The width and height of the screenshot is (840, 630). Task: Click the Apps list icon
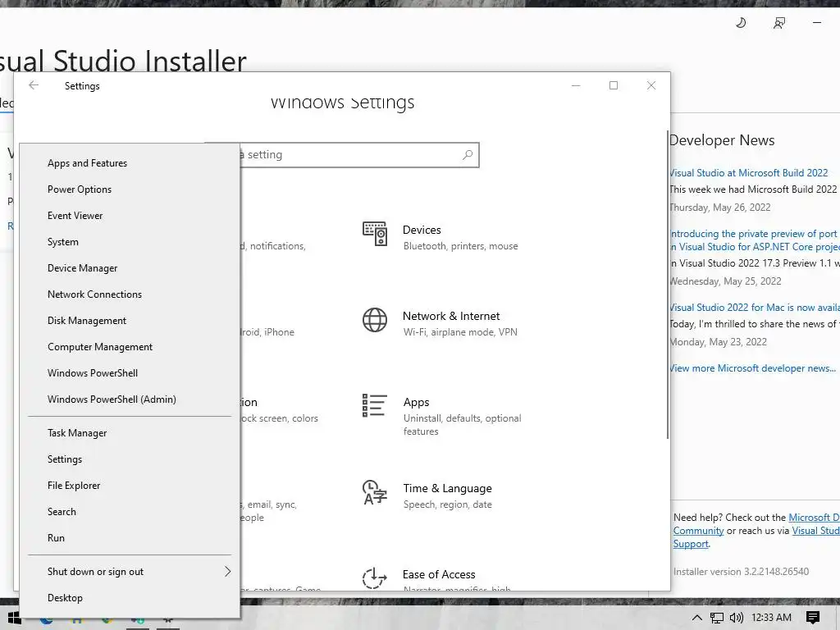(x=374, y=405)
